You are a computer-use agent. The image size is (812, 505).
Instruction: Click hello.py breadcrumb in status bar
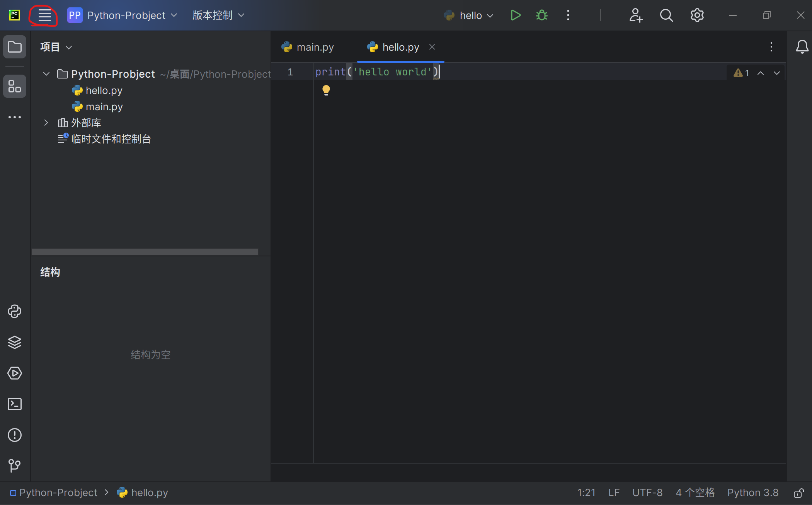143,493
